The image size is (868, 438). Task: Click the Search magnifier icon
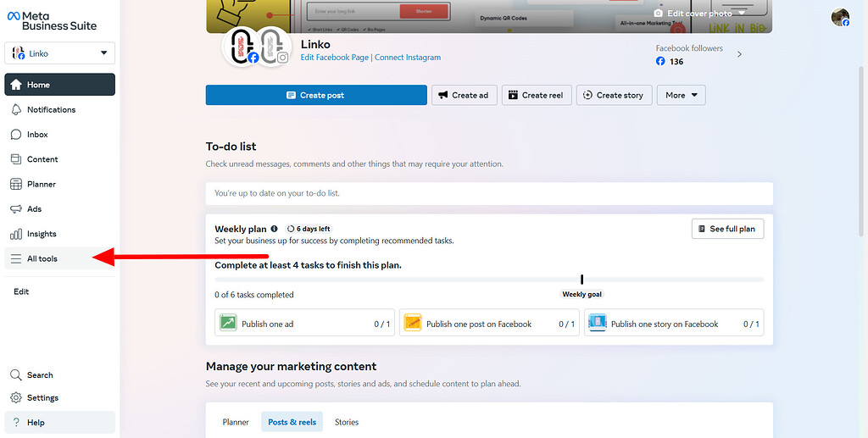(x=16, y=375)
